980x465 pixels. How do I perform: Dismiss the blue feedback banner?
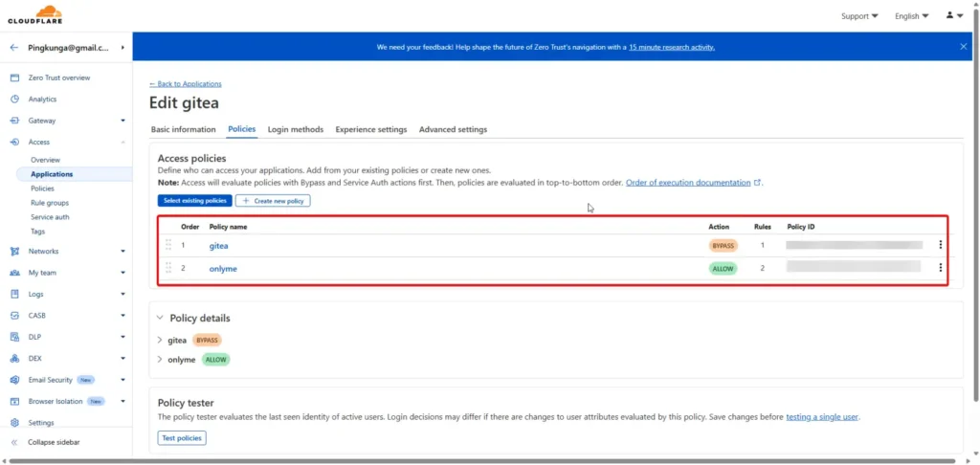point(963,46)
